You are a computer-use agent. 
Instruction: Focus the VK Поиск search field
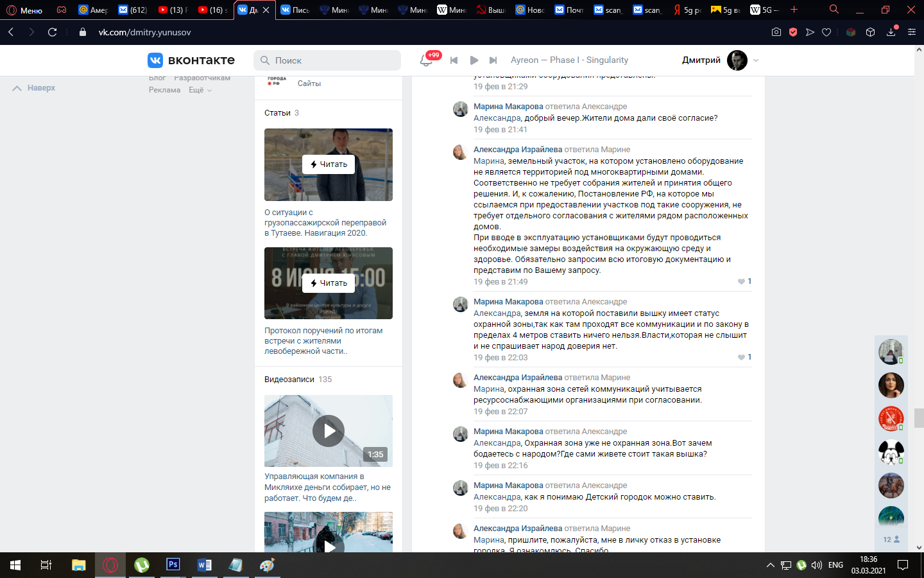click(327, 60)
